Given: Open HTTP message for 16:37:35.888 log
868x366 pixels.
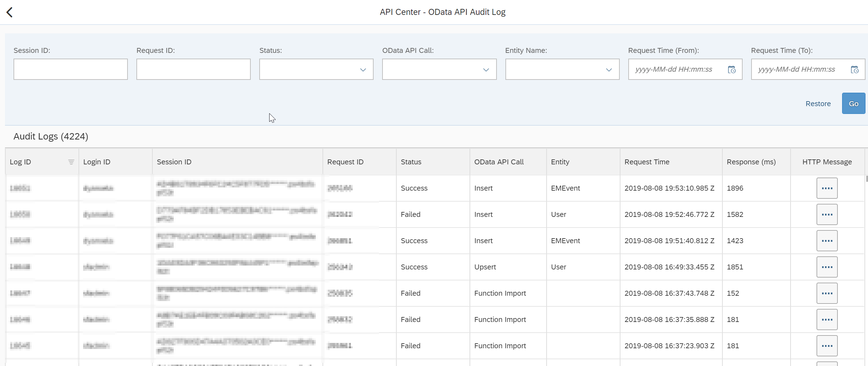Looking at the screenshot, I should click(827, 319).
